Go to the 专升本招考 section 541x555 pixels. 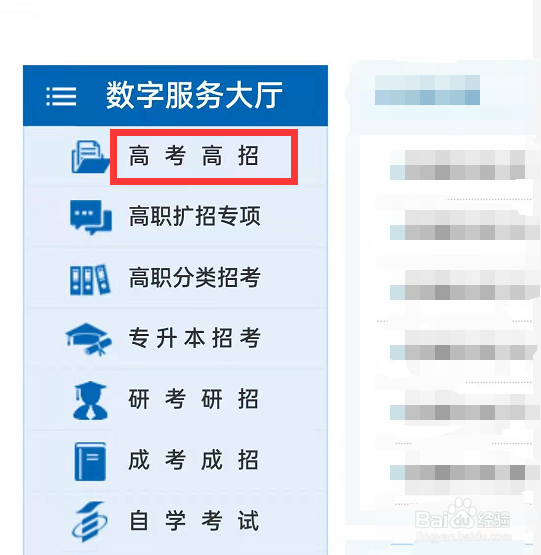point(195,338)
